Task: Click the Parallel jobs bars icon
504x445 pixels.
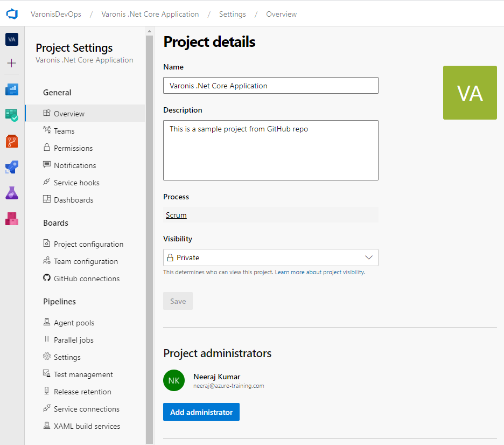Action: 47,339
